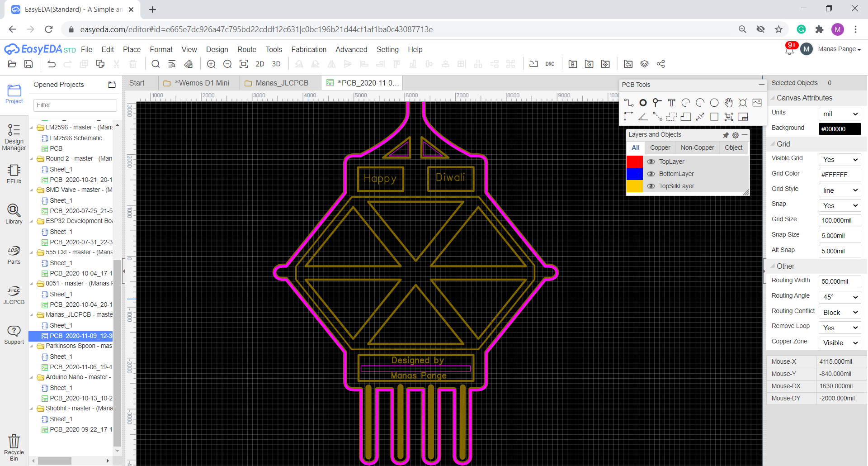Switch to 3D view

(x=276, y=64)
